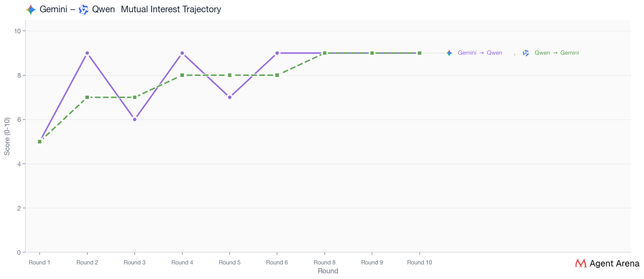Screen dimensions: 644x279
Task: Click the "Score (0-10)" y-axis title
Action: 7,136
